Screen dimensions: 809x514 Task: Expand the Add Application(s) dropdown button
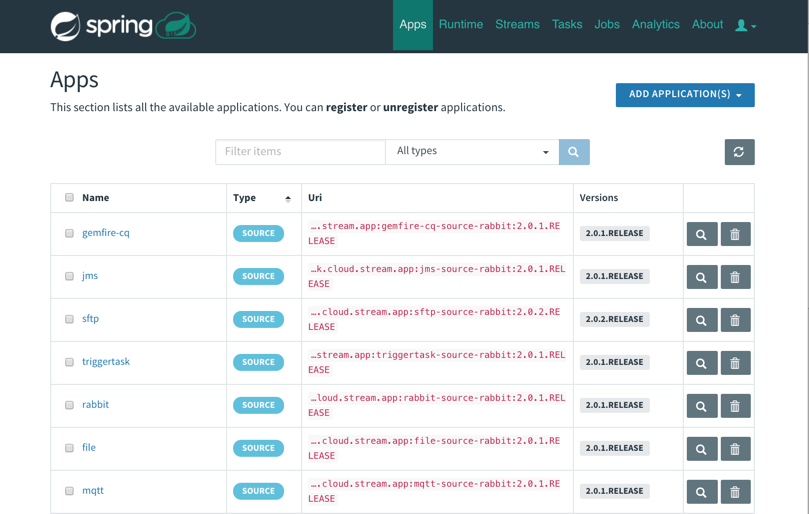685,95
